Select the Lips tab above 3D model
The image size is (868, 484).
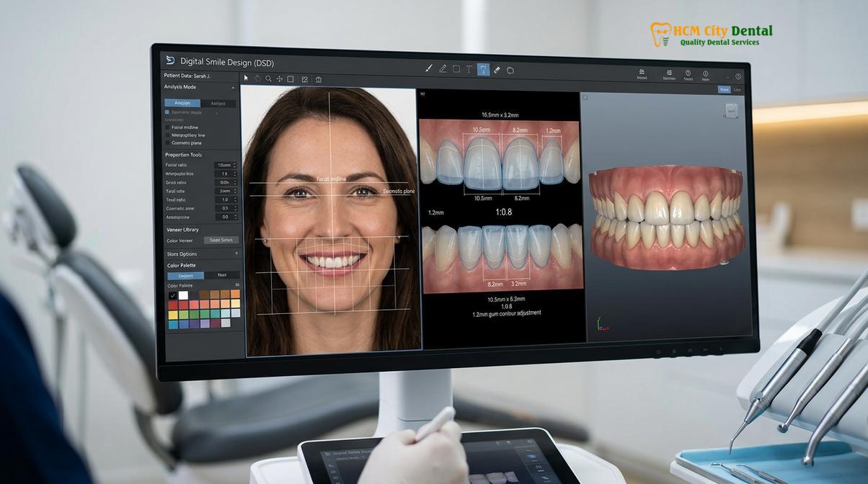(737, 90)
